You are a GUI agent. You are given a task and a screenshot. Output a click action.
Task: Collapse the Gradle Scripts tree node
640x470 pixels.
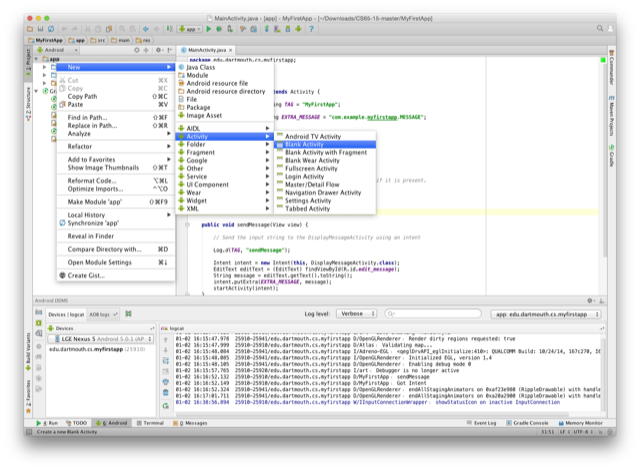37,91
